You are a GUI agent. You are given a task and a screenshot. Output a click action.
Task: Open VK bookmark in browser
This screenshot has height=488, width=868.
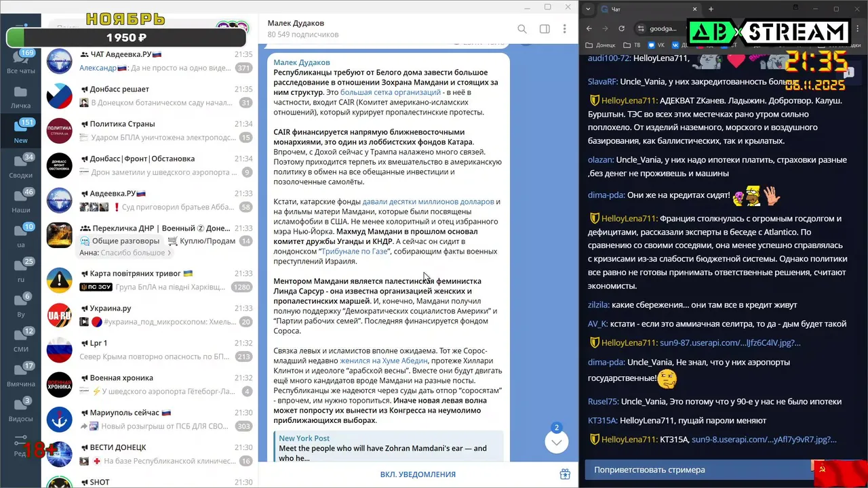656,45
